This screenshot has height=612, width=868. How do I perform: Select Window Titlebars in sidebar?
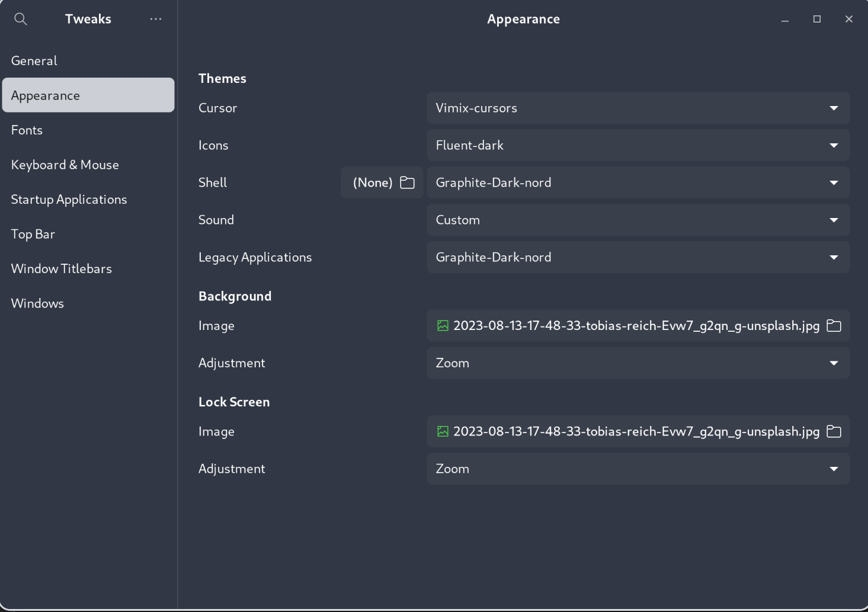click(62, 269)
